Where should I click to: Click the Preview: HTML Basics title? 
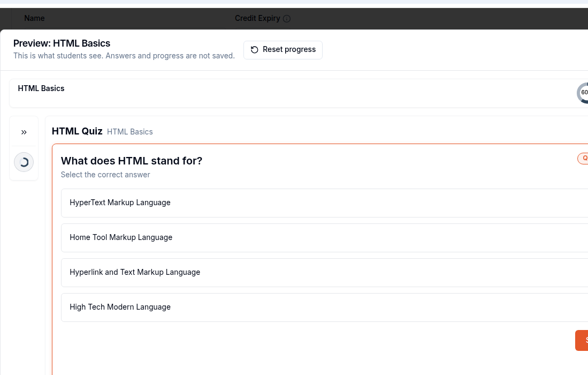(62, 43)
